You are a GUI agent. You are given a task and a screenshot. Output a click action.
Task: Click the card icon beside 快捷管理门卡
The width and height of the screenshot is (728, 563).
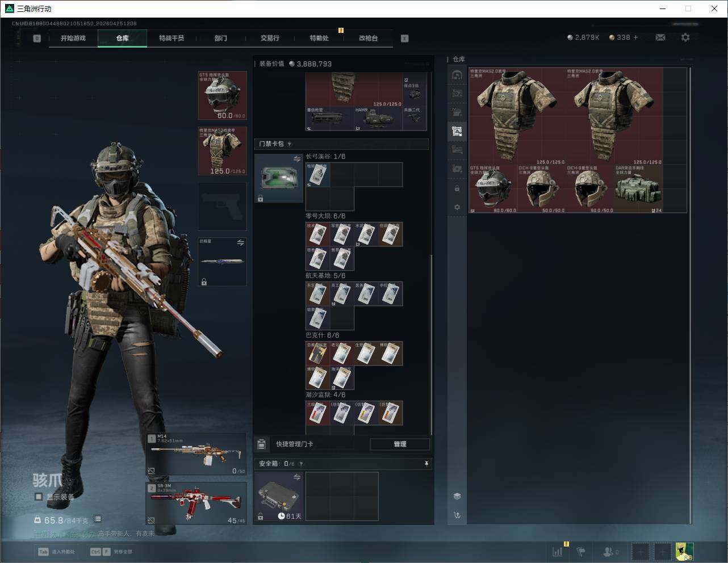(262, 444)
